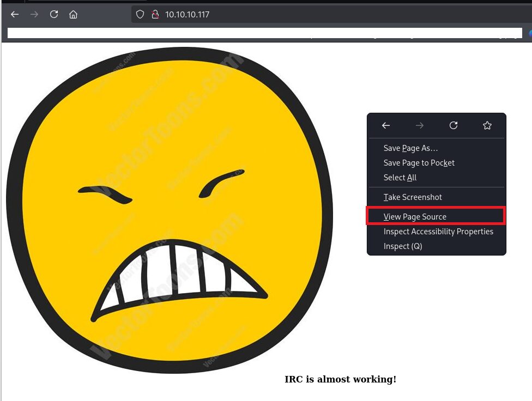Viewport: 532px width, 401px height.
Task: Click the 'IRC is almost working!' text
Action: [x=340, y=379]
